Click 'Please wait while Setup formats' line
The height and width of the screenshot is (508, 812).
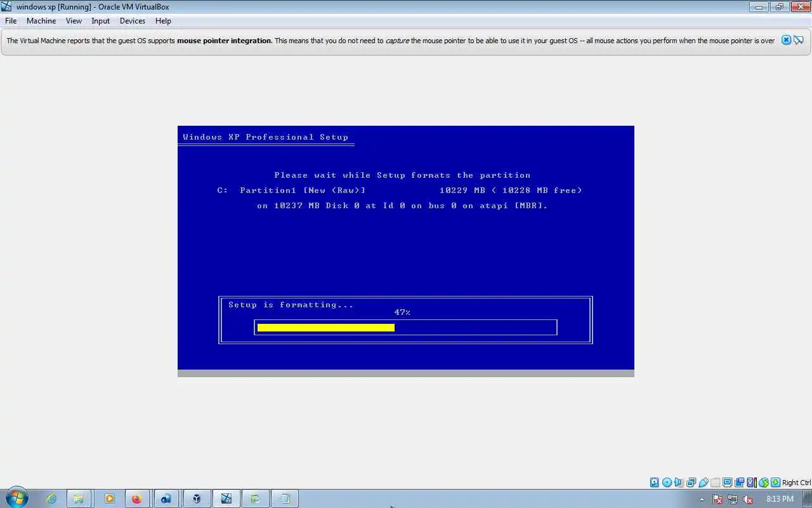coord(402,175)
